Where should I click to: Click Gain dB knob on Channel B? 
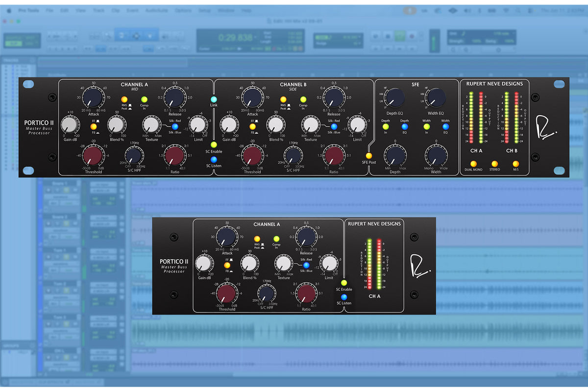click(229, 125)
